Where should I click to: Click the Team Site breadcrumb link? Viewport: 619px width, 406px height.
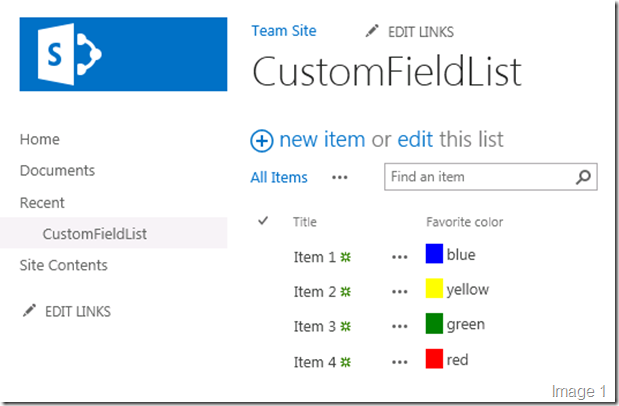tap(283, 31)
